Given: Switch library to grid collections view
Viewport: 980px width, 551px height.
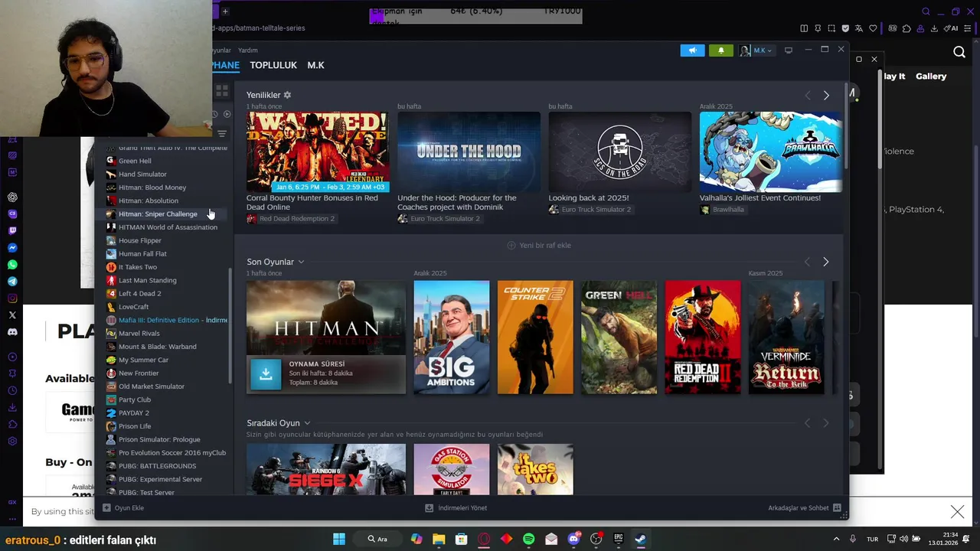Looking at the screenshot, I should 222,90.
